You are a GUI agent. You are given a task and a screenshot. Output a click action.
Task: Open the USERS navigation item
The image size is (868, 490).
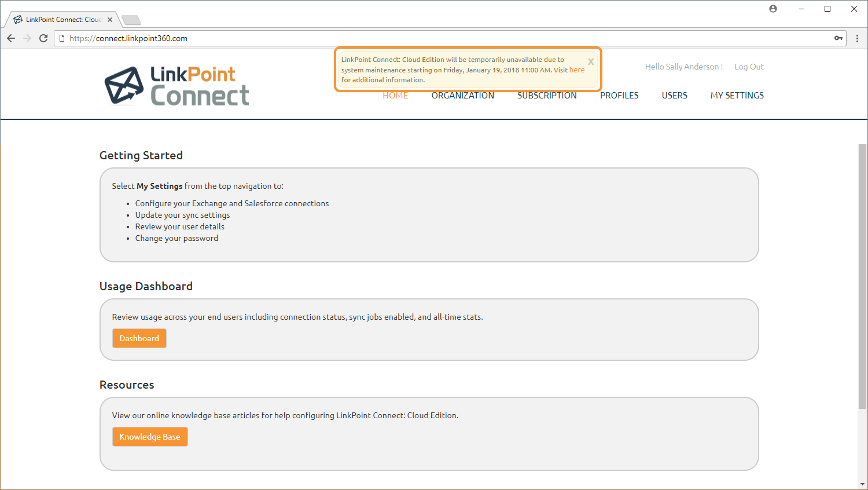(675, 96)
